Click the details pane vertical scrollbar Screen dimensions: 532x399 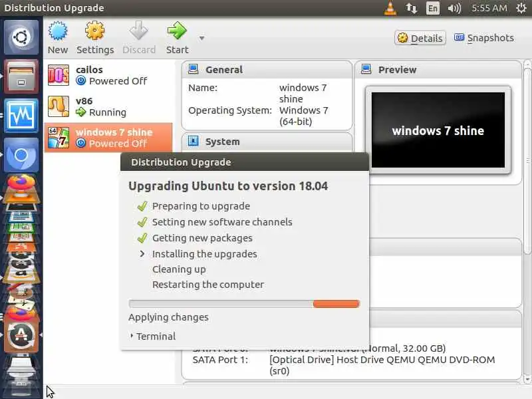click(527, 160)
